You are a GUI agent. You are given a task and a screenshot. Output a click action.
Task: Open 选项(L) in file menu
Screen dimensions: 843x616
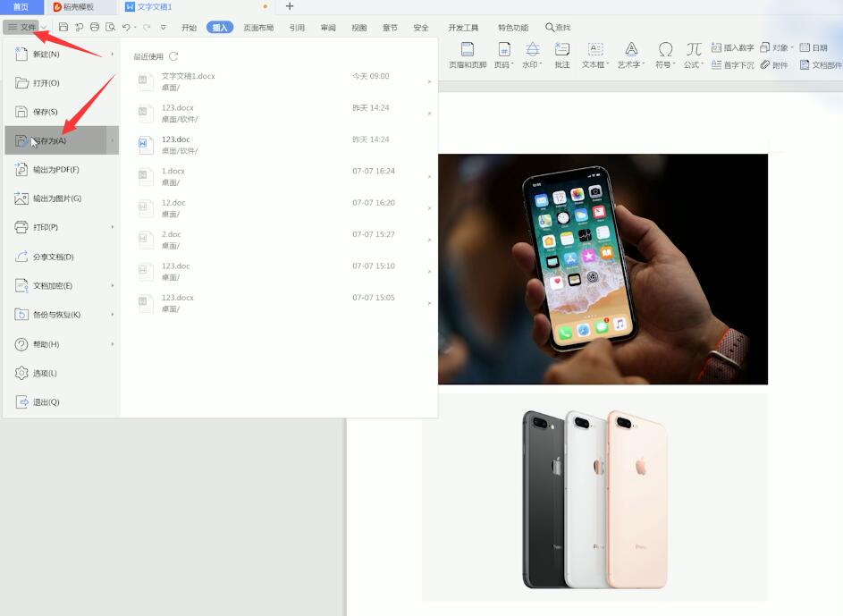62,373
